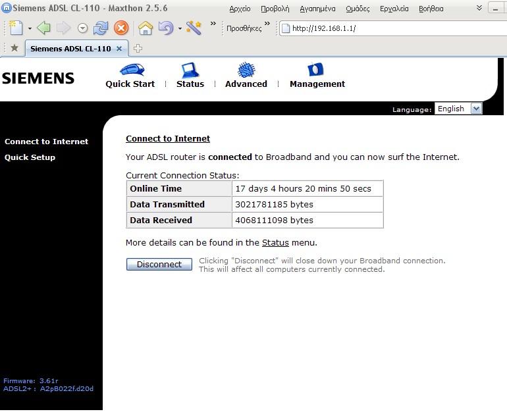Viewport: 507px width, 420px height.
Task: Click the Status laptop icon
Action: click(x=190, y=70)
